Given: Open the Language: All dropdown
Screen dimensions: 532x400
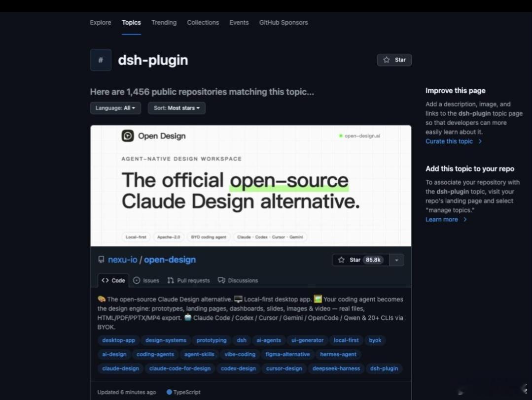Looking at the screenshot, I should [115, 108].
